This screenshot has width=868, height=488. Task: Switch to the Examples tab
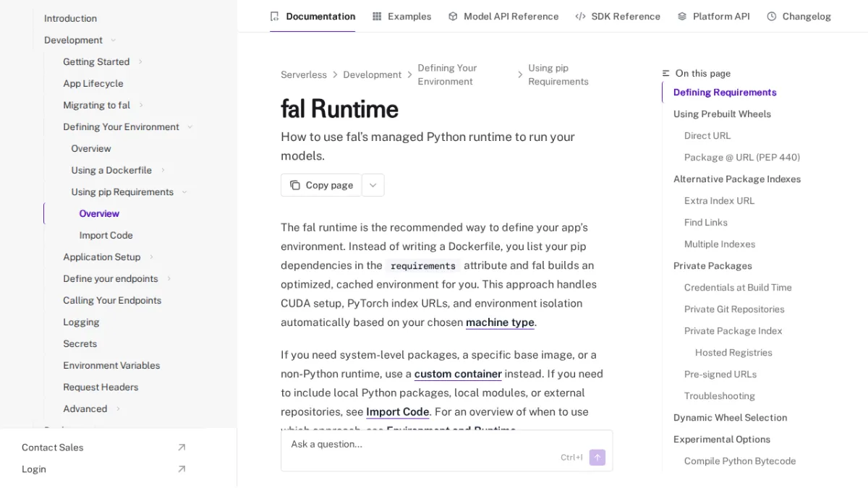(401, 16)
